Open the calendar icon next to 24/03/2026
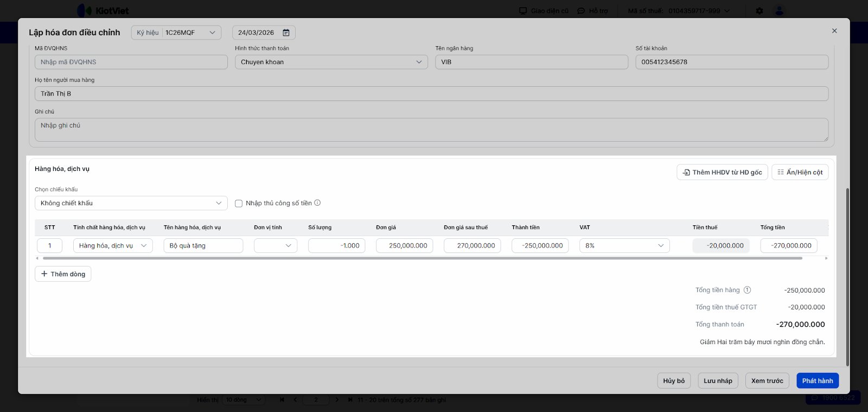 tap(286, 33)
